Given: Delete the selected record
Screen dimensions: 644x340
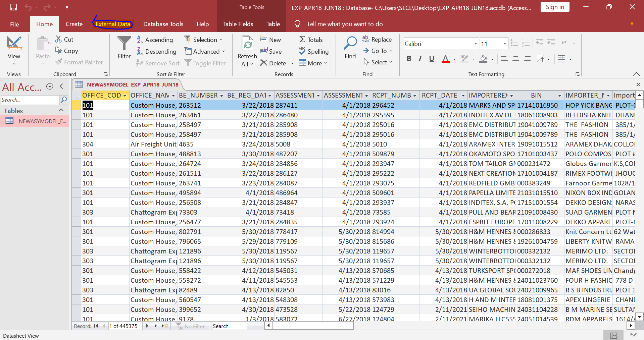Looking at the screenshot, I should [x=273, y=63].
